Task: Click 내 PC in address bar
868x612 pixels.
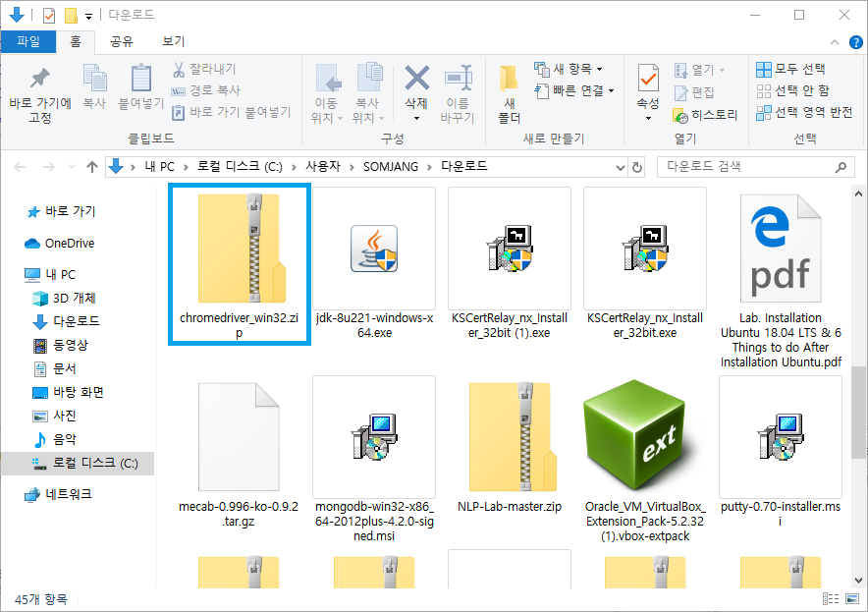Action: point(159,167)
